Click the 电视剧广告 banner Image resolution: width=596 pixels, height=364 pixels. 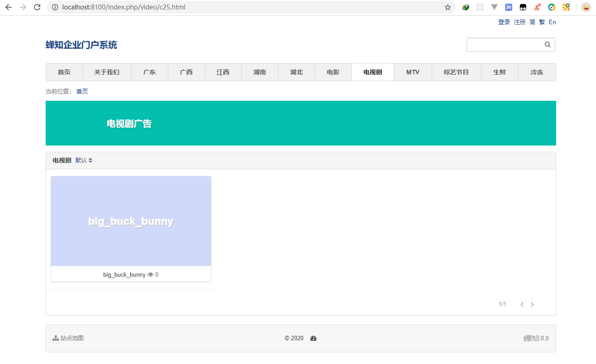pyautogui.click(x=301, y=123)
